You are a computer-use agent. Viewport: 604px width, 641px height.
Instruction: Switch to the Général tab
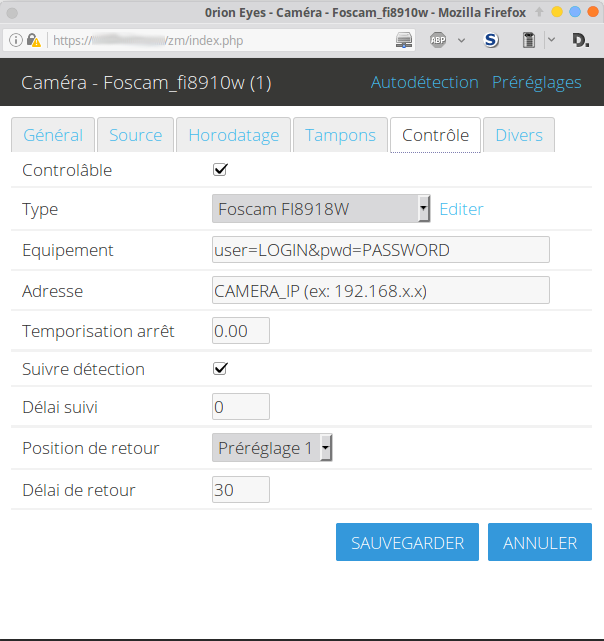(53, 135)
